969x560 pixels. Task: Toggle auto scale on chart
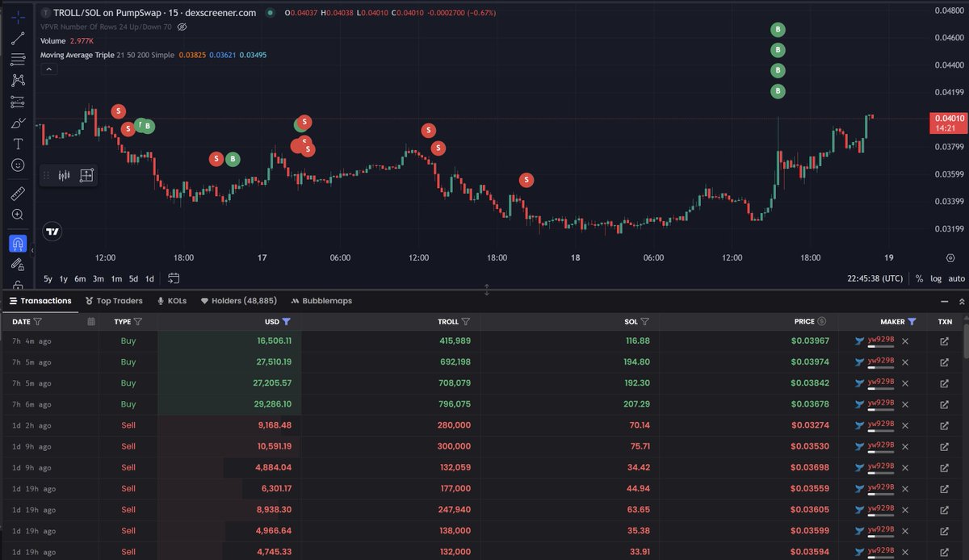coord(956,278)
